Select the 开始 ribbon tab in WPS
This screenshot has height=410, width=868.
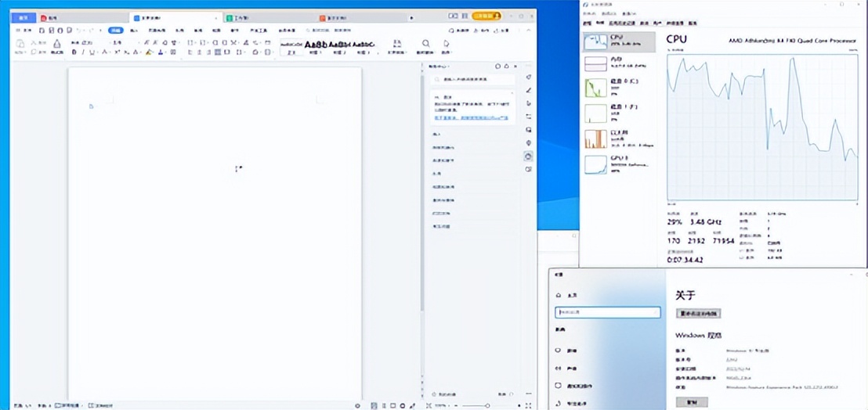pyautogui.click(x=115, y=31)
